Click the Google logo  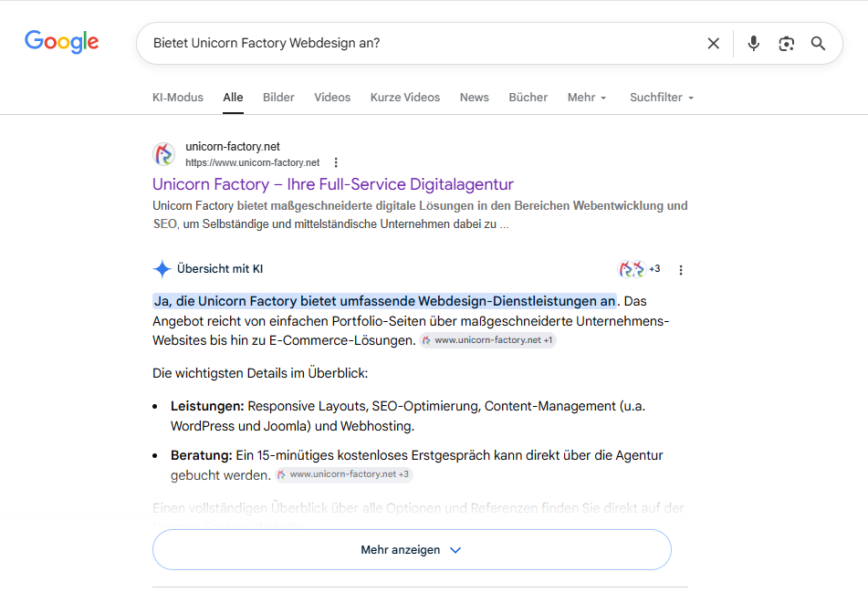(61, 42)
